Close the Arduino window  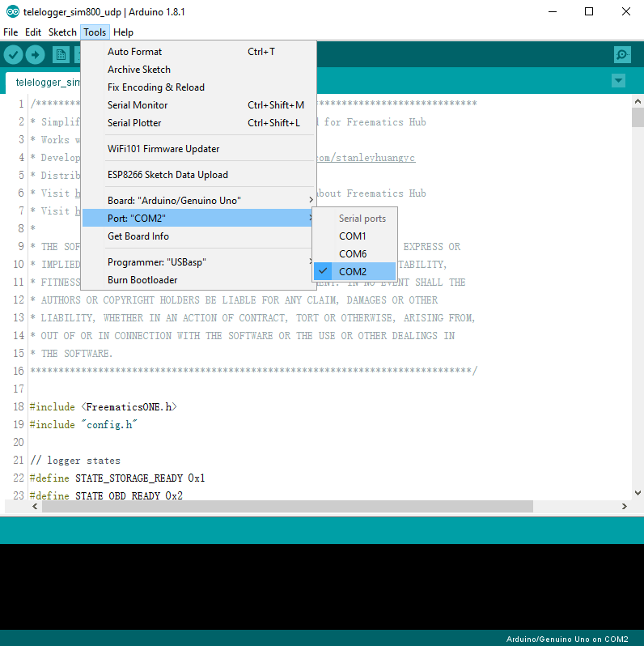626,11
